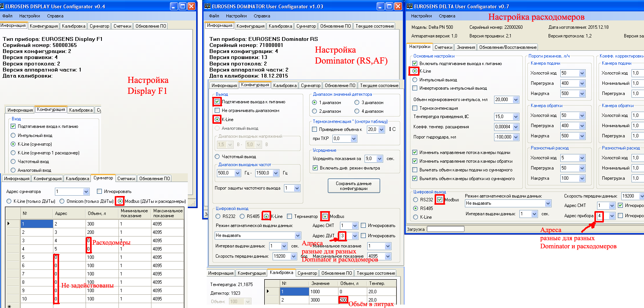
Task: Toggle Вычитать объем камеры подачи из суммарного
Action: [x=415, y=170]
